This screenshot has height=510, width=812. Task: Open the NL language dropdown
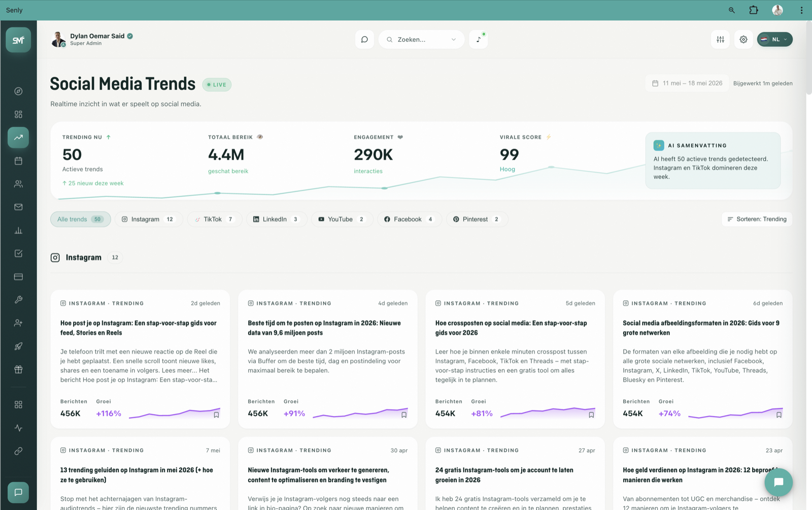[x=775, y=39]
